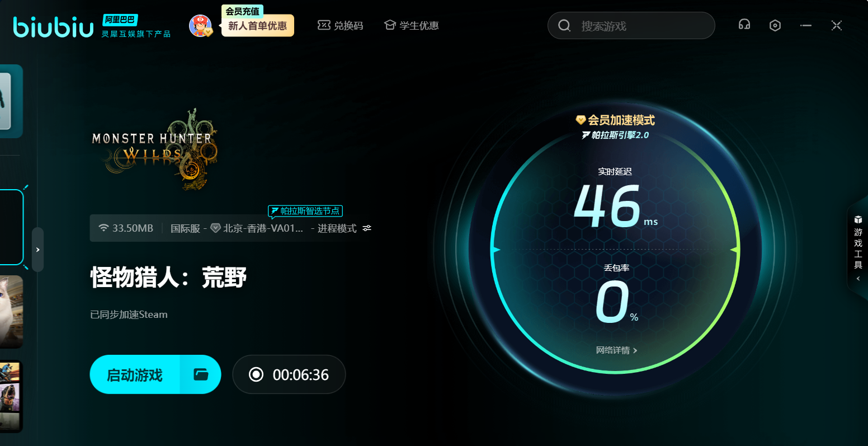The height and width of the screenshot is (446, 868).
Task: Click the folder icon beside 启动游戏
Action: click(201, 374)
